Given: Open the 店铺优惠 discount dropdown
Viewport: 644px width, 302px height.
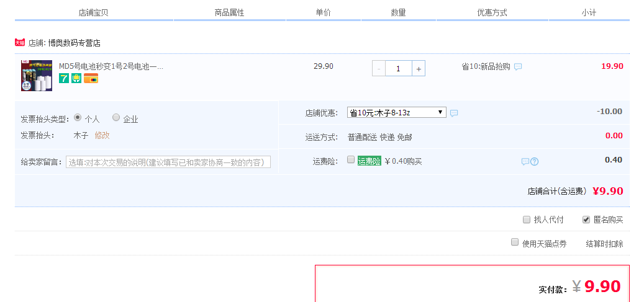Looking at the screenshot, I should coord(396,112).
